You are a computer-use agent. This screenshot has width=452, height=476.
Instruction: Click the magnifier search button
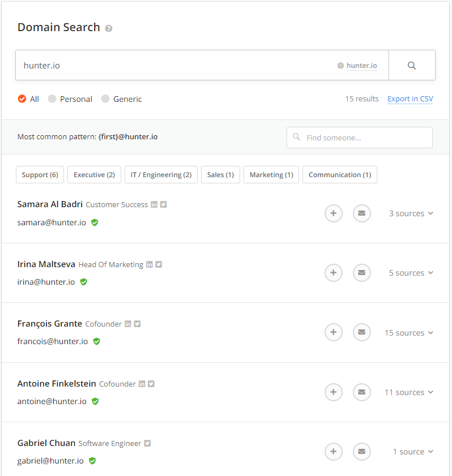coord(412,65)
